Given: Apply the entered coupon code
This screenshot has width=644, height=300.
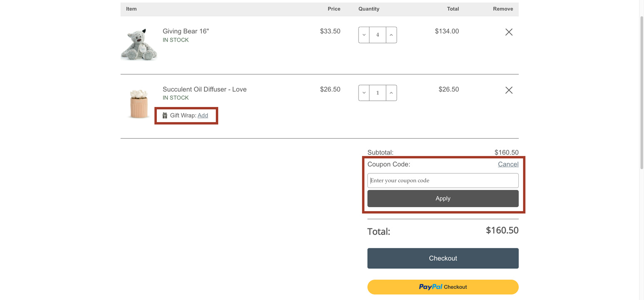Looking at the screenshot, I should tap(442, 198).
